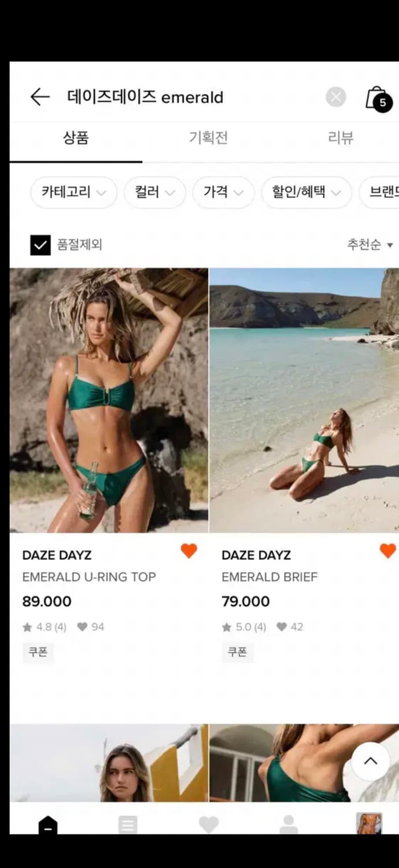Tap the scroll-to-top arrow button
The width and height of the screenshot is (399, 868).
click(371, 761)
